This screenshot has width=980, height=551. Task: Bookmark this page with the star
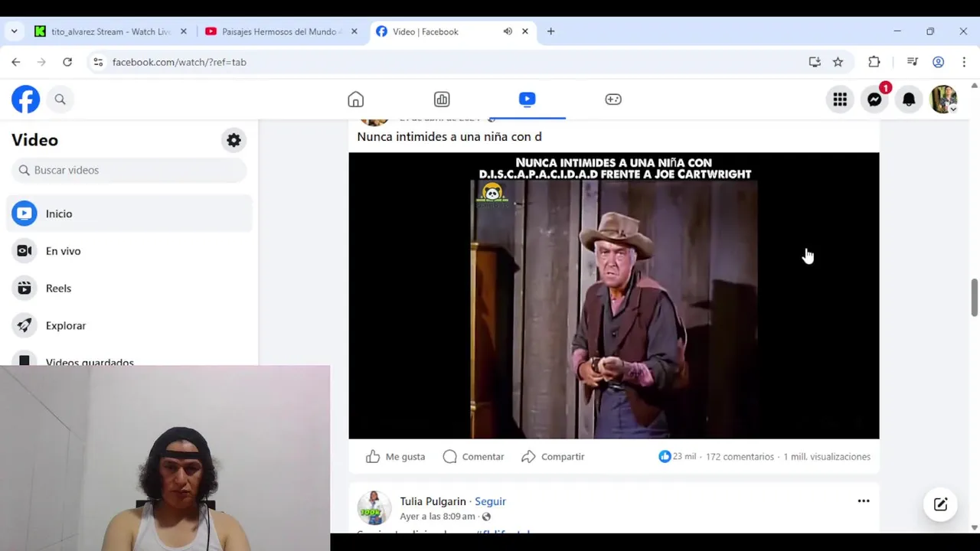(x=838, y=62)
